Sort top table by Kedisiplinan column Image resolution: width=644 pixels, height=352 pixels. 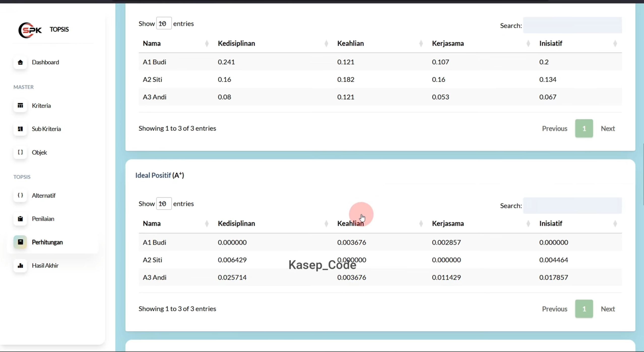click(x=273, y=43)
